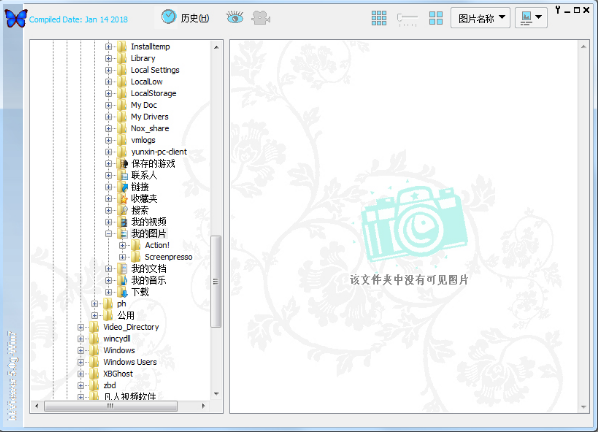599x434 pixels.
Task: Select the 保存的游戏 folder
Action: tap(153, 164)
